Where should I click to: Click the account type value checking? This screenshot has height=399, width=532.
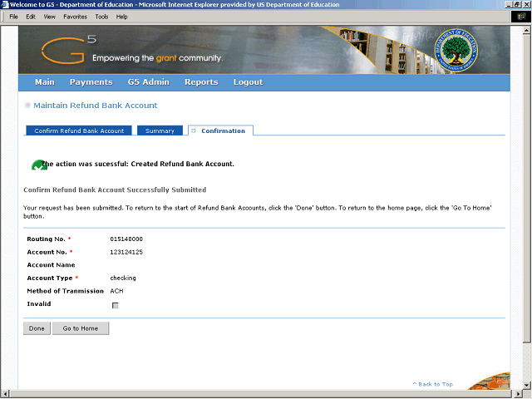(123, 278)
